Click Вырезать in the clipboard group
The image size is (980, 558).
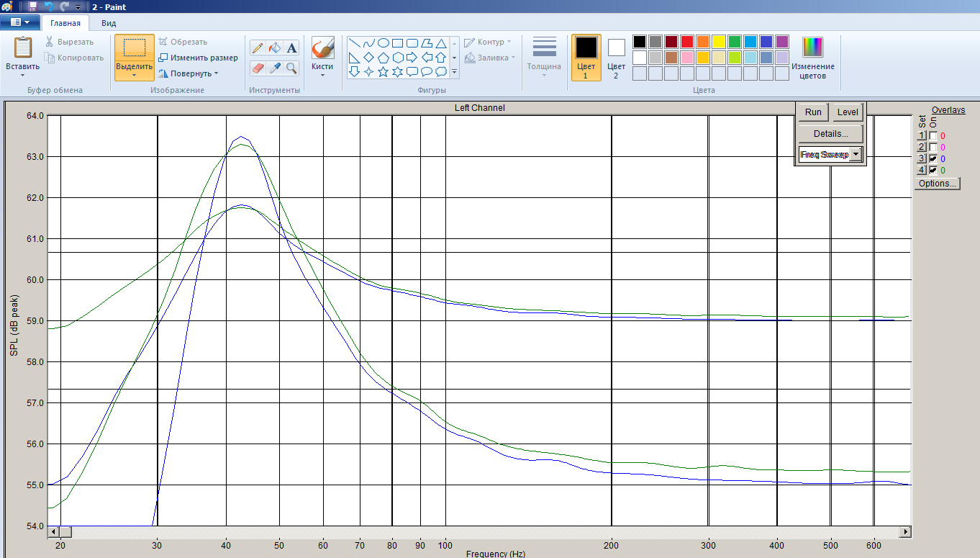click(70, 42)
